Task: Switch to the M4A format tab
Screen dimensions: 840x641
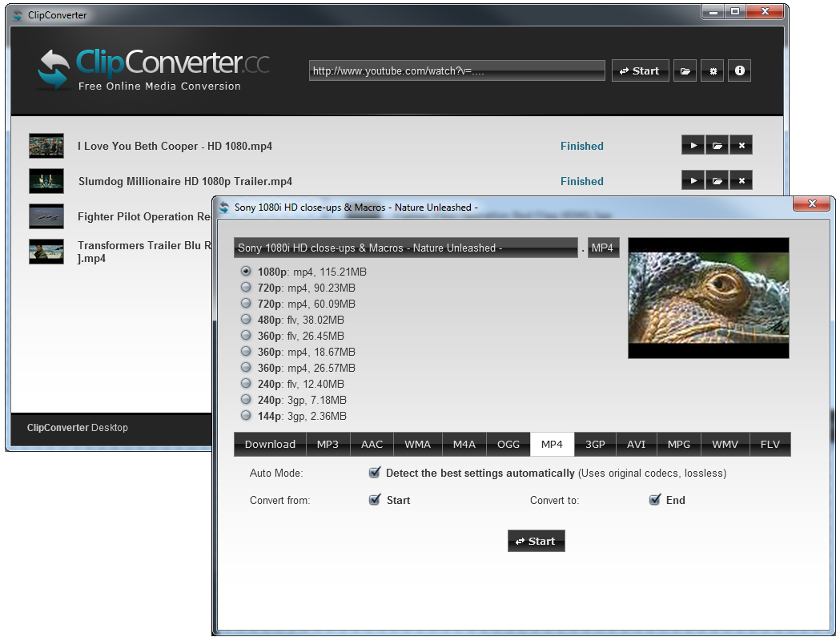Action: tap(464, 445)
